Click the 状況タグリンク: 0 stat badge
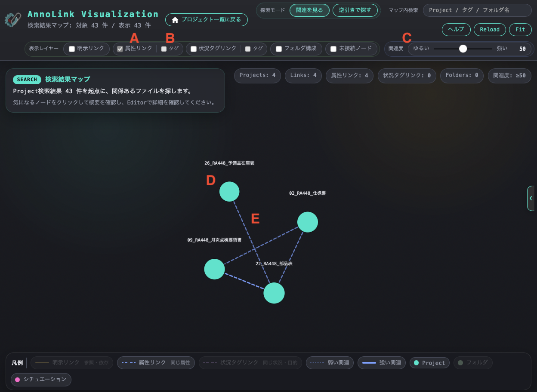537x392 pixels. click(407, 76)
